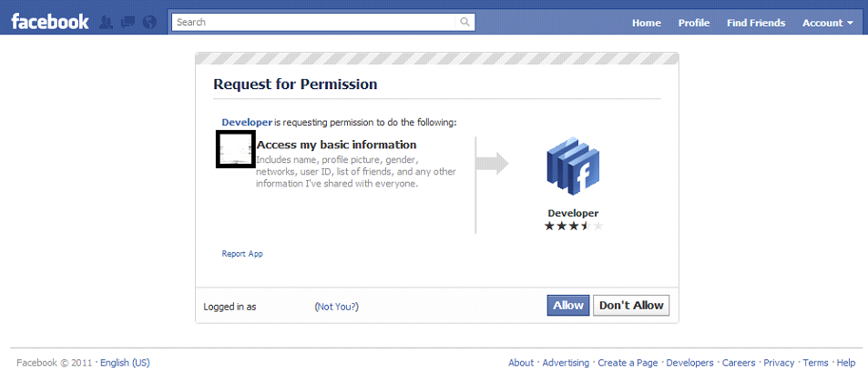Viewport: 868px width, 383px height.
Task: Click the Facebook logo in header
Action: tap(50, 23)
